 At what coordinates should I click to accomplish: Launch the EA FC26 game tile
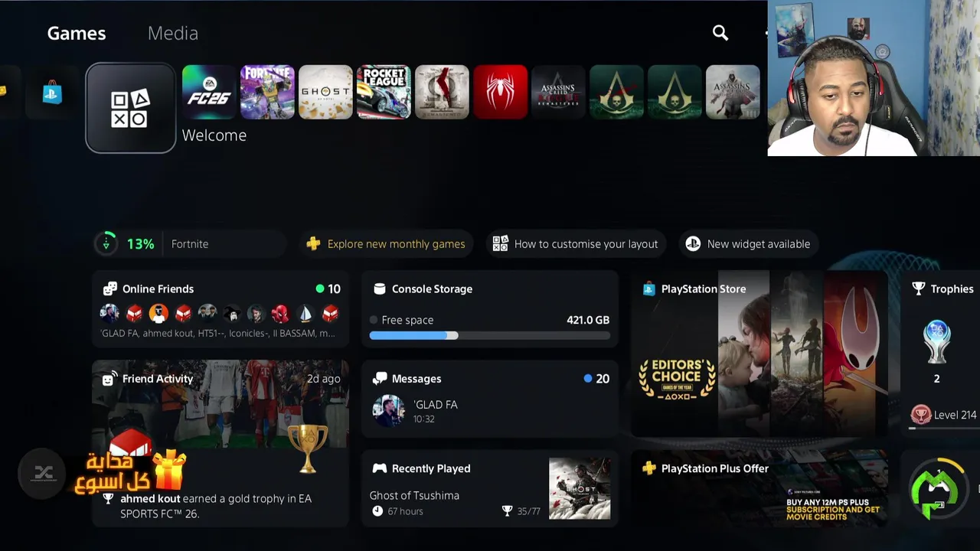(209, 92)
